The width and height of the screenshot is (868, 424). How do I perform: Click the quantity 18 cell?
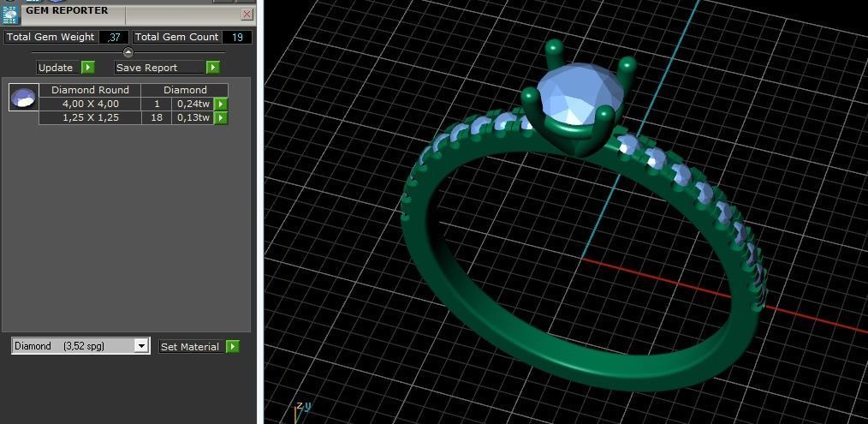coord(157,117)
